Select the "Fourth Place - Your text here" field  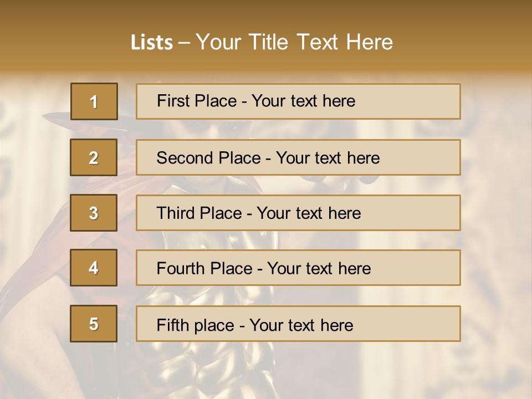point(298,268)
